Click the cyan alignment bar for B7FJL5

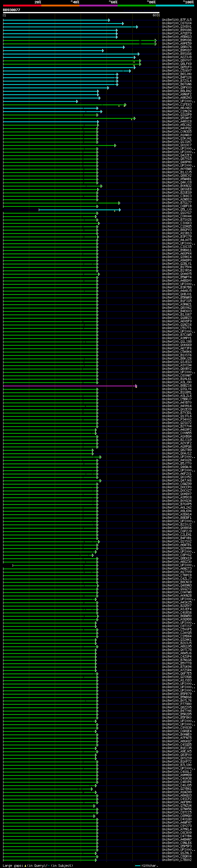(x=56, y=20)
